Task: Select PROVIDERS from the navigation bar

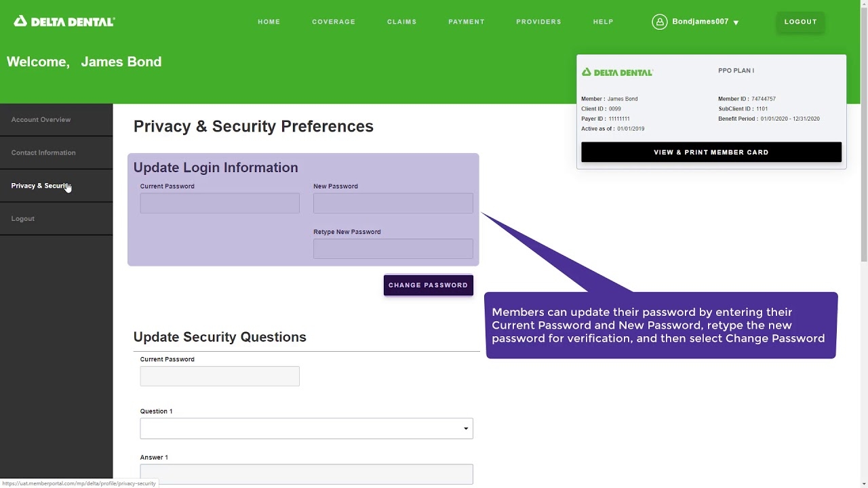Action: pos(538,22)
